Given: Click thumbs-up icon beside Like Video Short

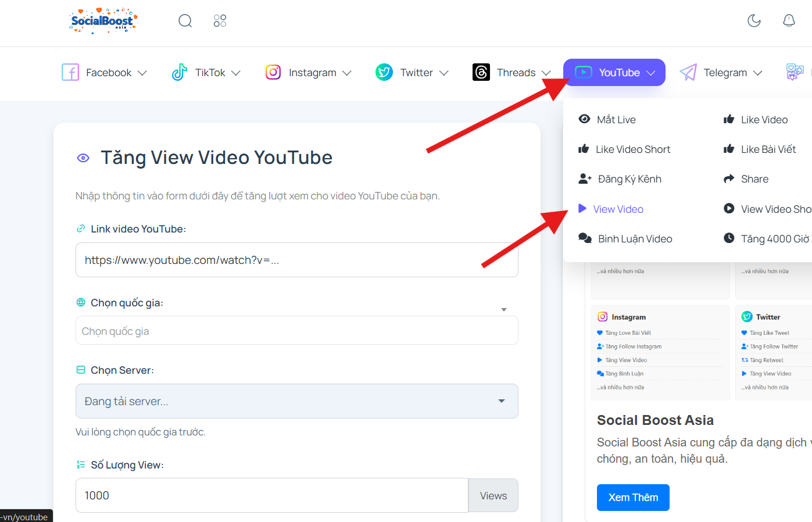Looking at the screenshot, I should point(584,149).
